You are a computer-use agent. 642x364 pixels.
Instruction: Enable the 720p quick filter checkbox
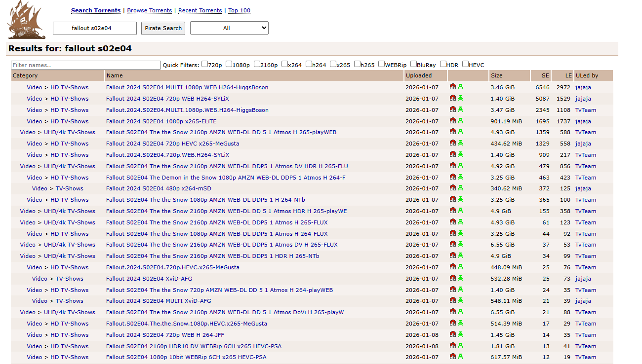click(x=204, y=64)
